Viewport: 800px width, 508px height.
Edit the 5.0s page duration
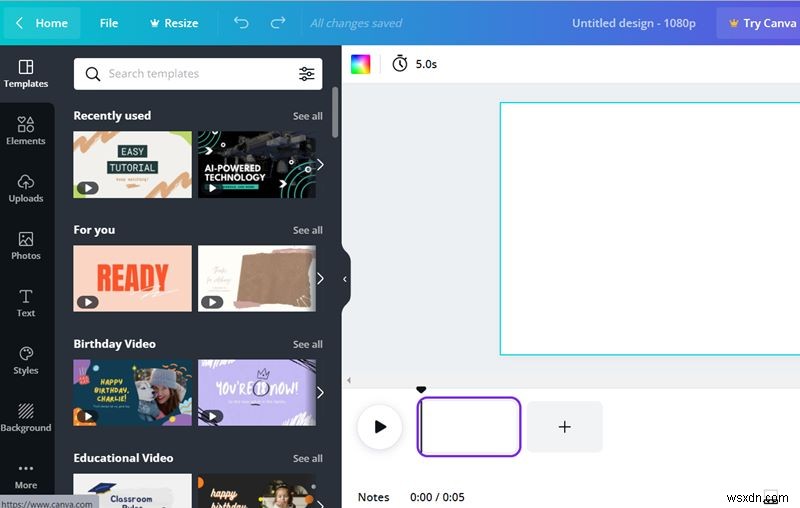[x=415, y=64]
